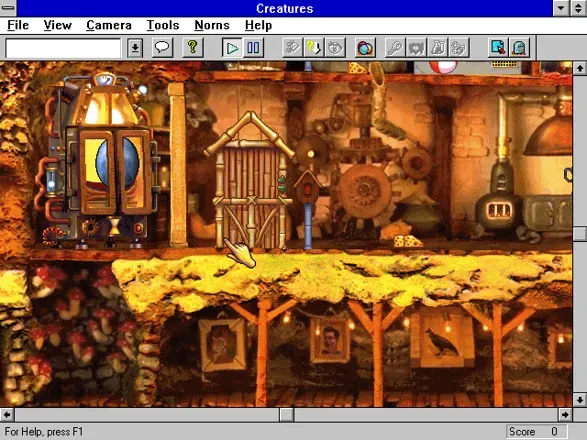Viewport: 587px width, 440px height.
Task: Click the red button on the blue post
Action: coord(307,190)
